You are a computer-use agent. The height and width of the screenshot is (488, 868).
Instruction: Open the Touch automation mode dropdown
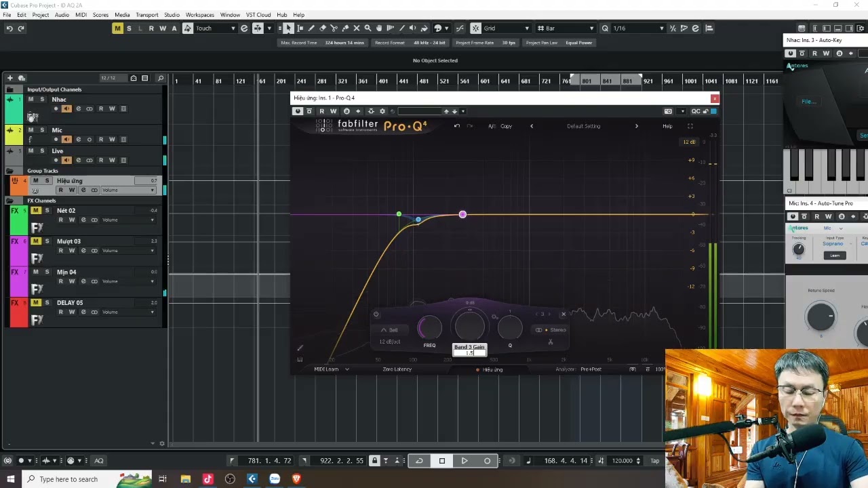(x=216, y=28)
